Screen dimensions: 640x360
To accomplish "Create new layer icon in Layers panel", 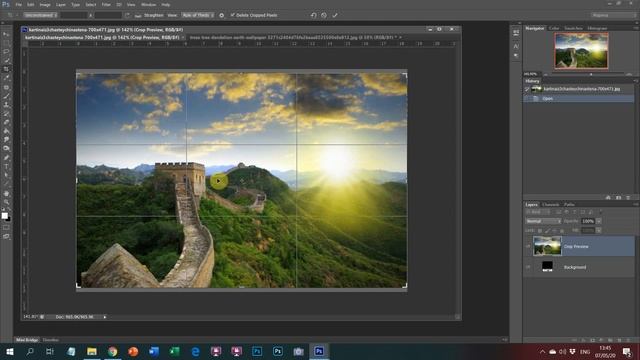I will point(619,340).
